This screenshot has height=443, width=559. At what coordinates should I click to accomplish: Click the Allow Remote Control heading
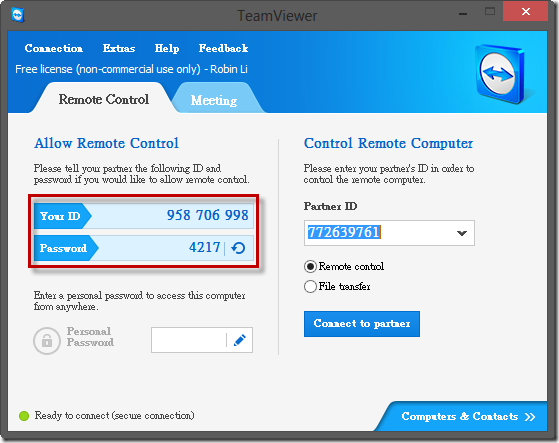[x=106, y=143]
